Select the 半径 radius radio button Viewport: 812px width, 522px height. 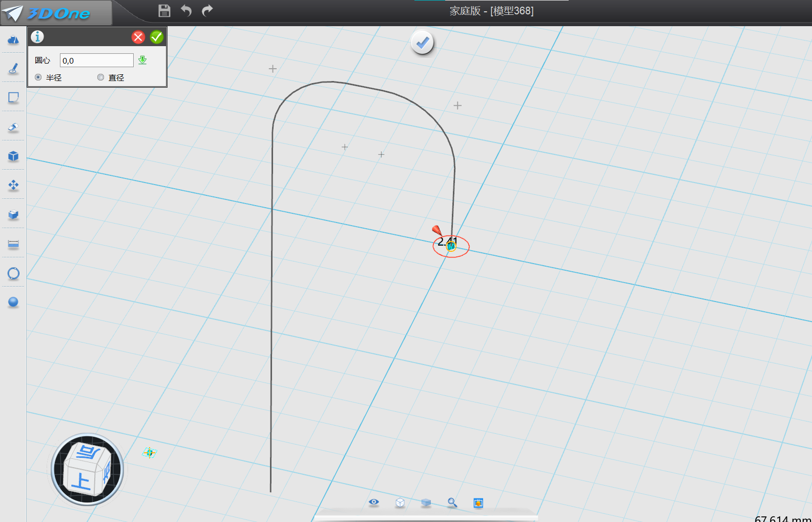38,77
